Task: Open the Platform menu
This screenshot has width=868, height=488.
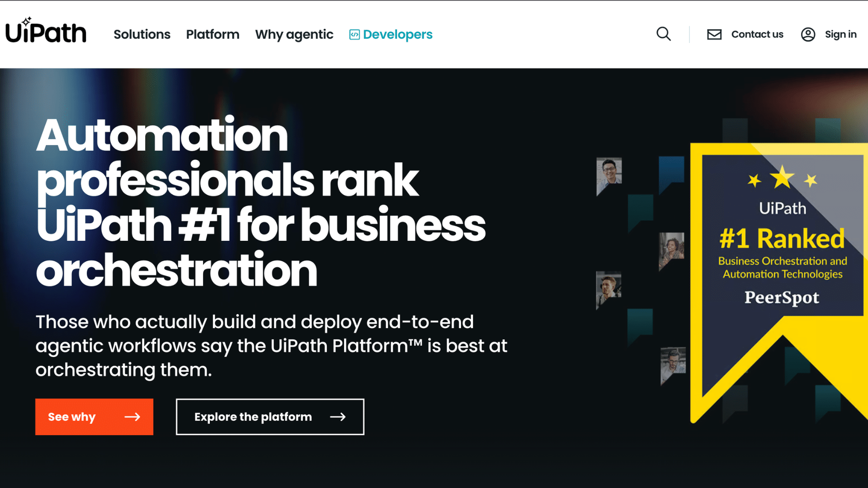Action: coord(212,34)
